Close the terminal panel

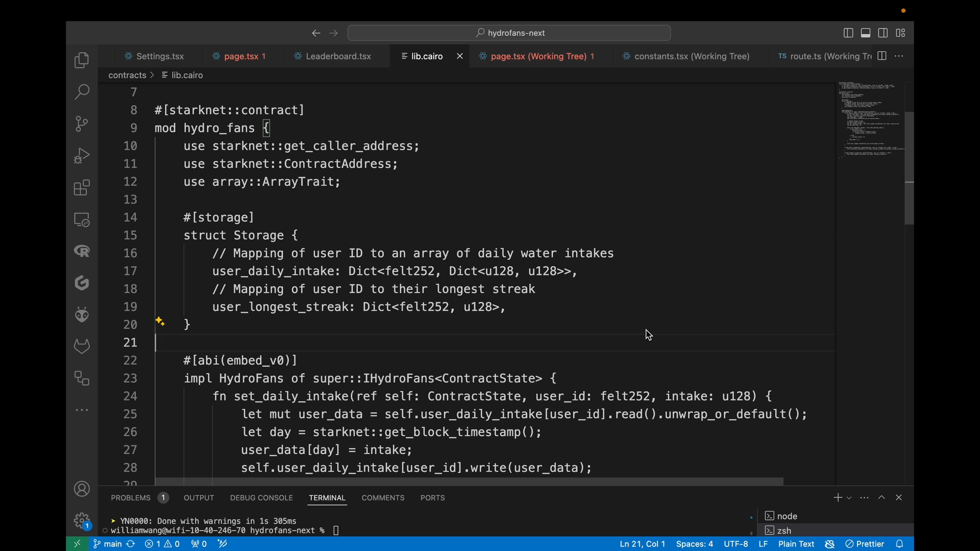click(x=899, y=498)
